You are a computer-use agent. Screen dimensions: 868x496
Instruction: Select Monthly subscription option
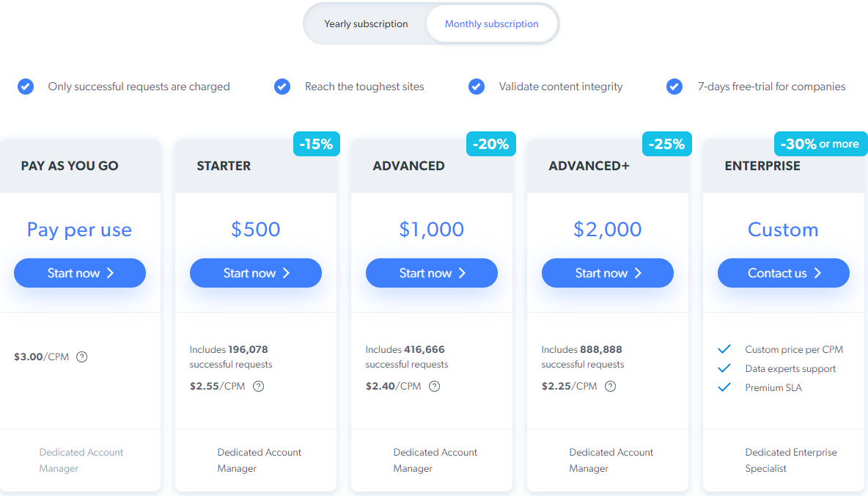(x=492, y=24)
